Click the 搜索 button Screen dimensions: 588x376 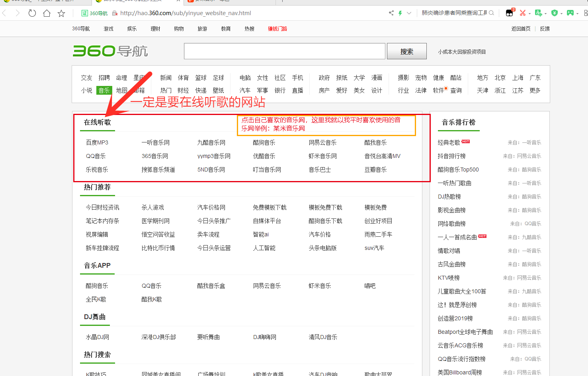(407, 51)
